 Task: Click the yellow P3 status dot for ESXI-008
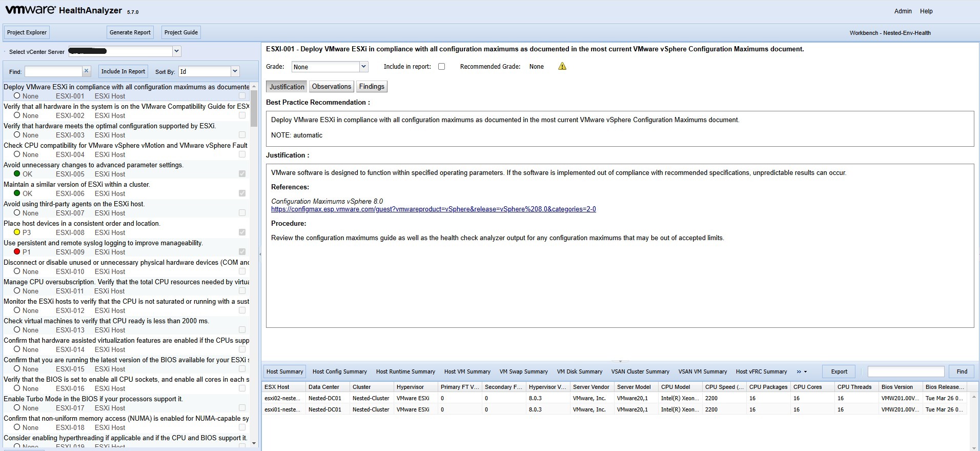coord(17,232)
